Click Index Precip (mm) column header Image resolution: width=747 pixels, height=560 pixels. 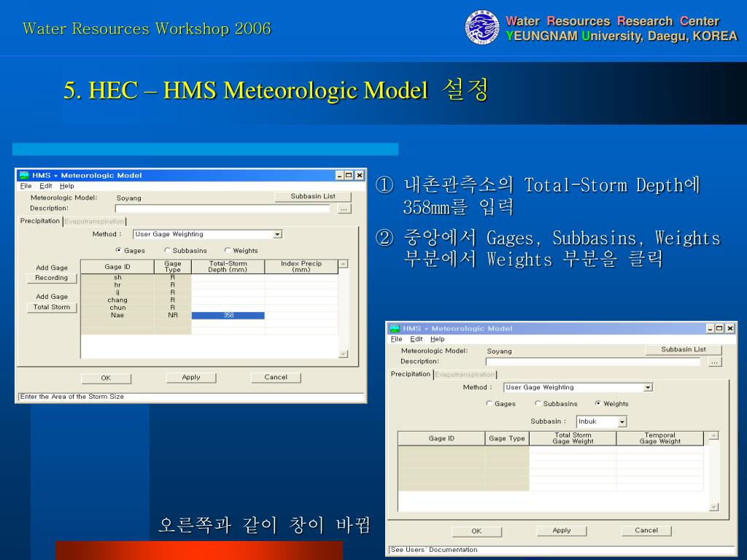(301, 267)
